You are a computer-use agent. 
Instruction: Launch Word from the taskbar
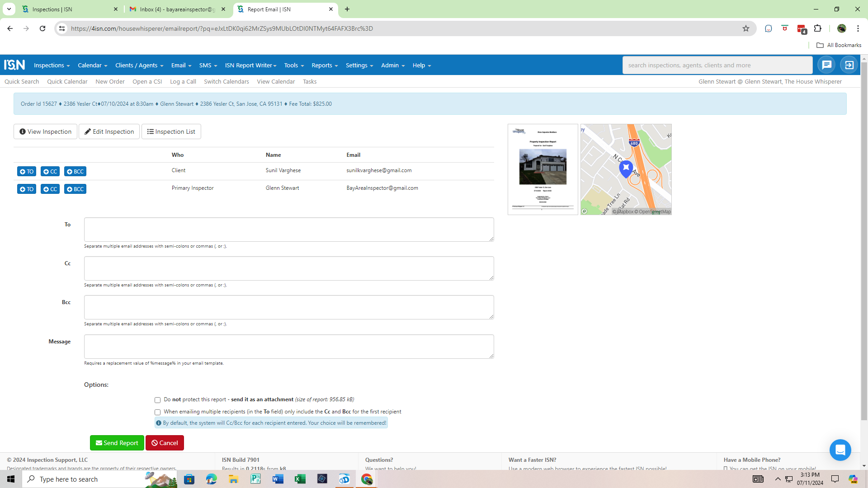(x=278, y=479)
